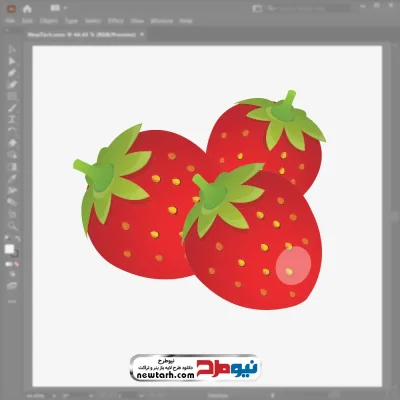
Task: Open the Type menu
Action: 71,21
